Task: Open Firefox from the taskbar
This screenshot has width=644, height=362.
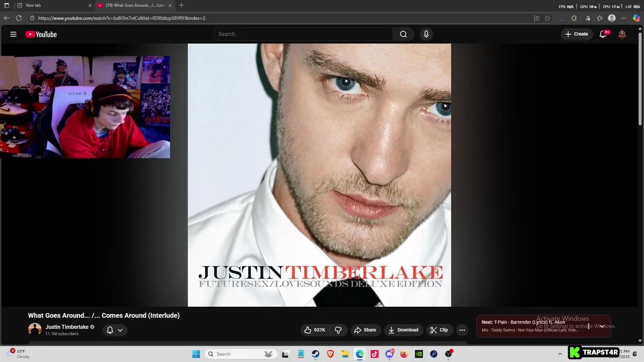Action: coord(404,354)
